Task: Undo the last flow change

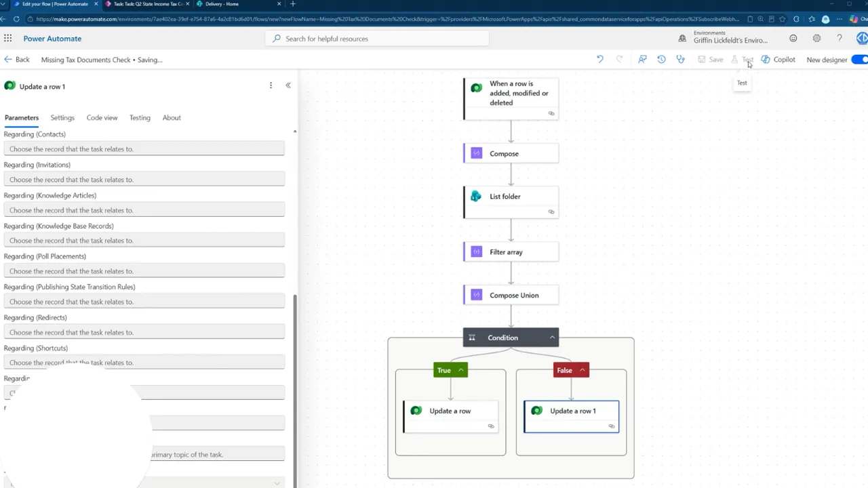Action: (599, 60)
